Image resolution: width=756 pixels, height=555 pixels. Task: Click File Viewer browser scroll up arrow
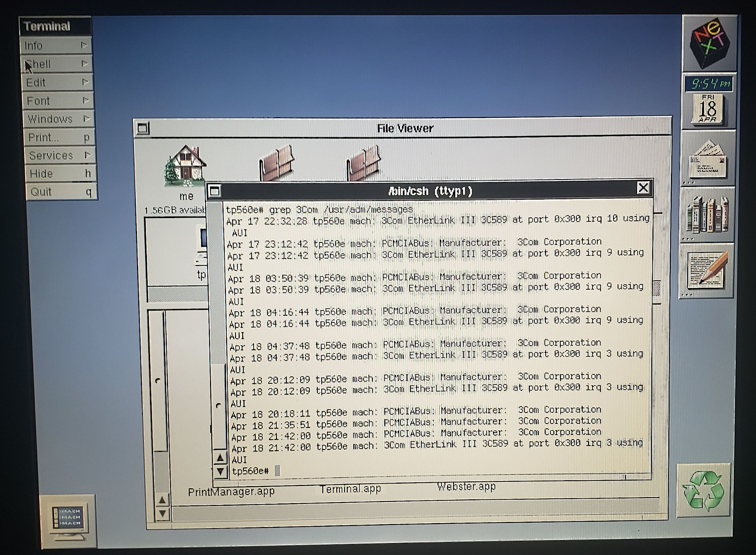[162, 500]
